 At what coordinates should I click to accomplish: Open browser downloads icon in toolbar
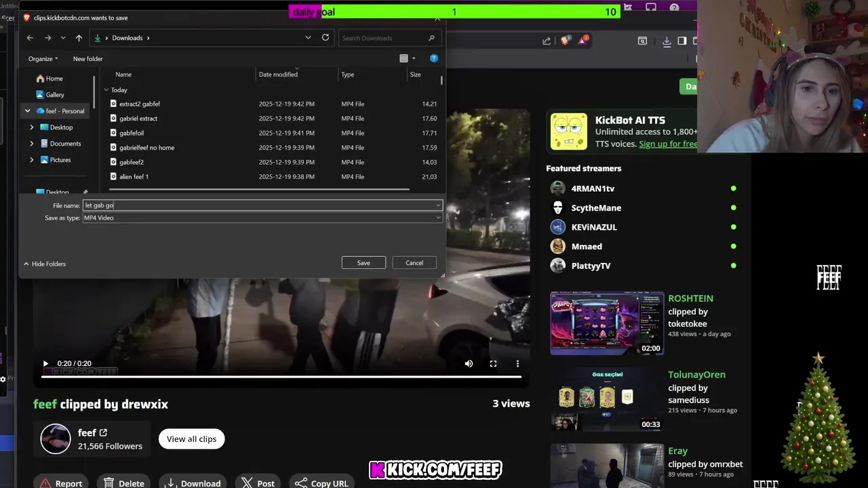(667, 41)
